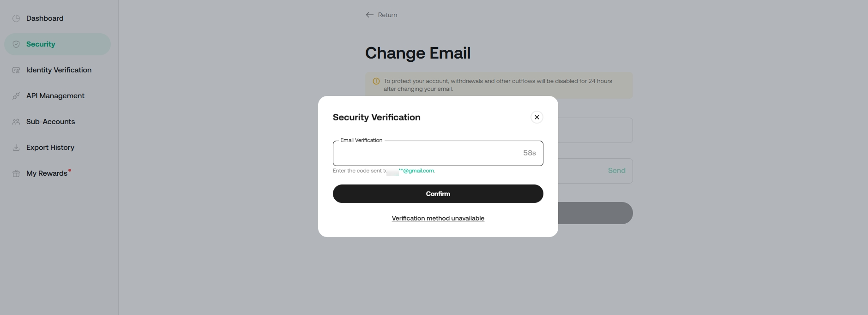Click the warning icon in the notice banner
Screen dimensions: 868x315
[x=376, y=81]
